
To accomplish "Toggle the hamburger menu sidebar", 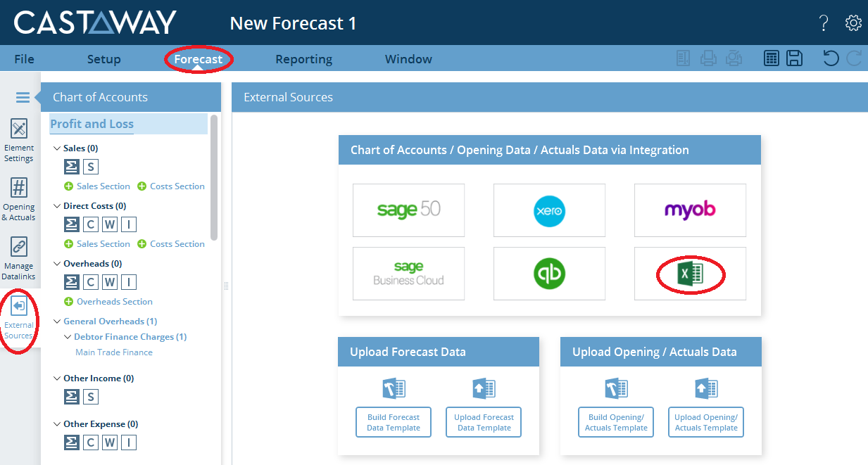I will pyautogui.click(x=23, y=98).
